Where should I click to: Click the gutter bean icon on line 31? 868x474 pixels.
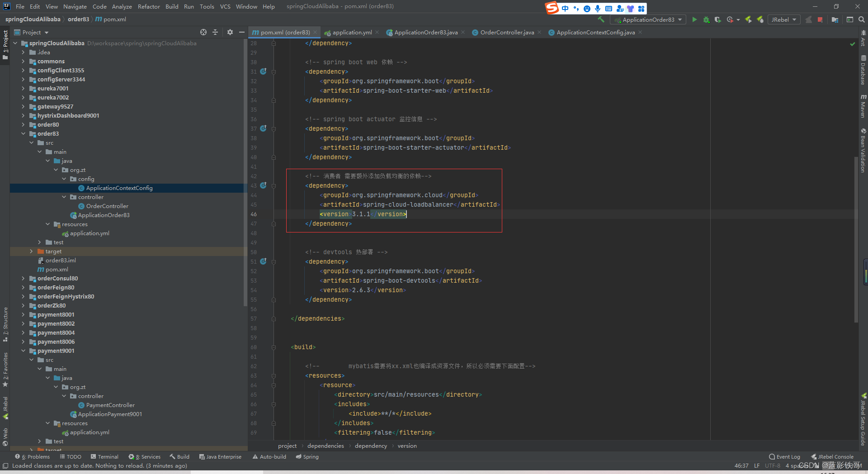264,71
